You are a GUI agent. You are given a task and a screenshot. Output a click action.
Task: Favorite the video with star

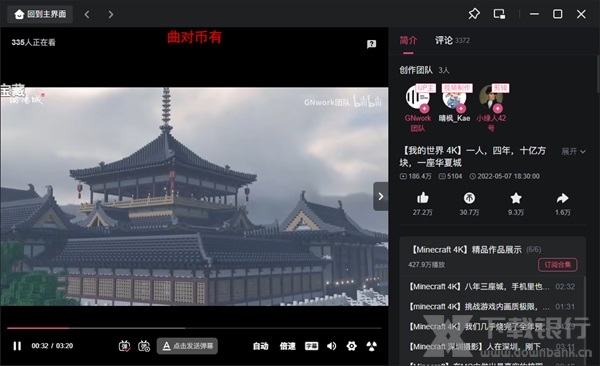(516, 198)
